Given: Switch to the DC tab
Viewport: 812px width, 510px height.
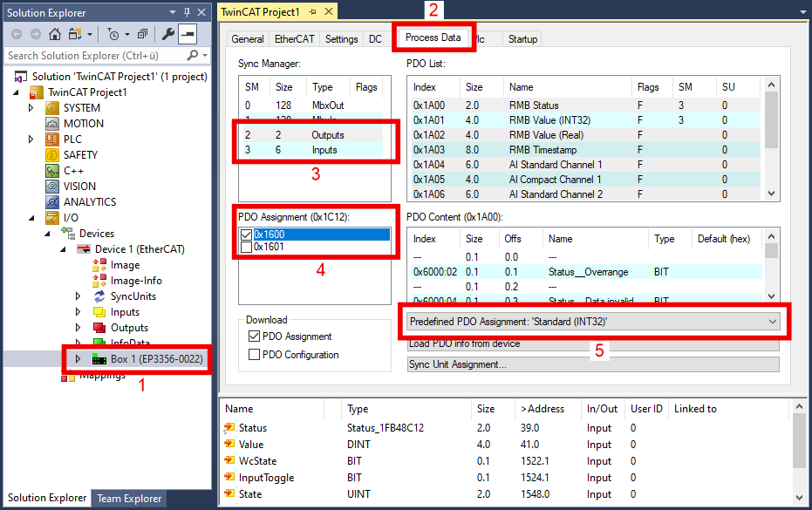Looking at the screenshot, I should pyautogui.click(x=375, y=39).
